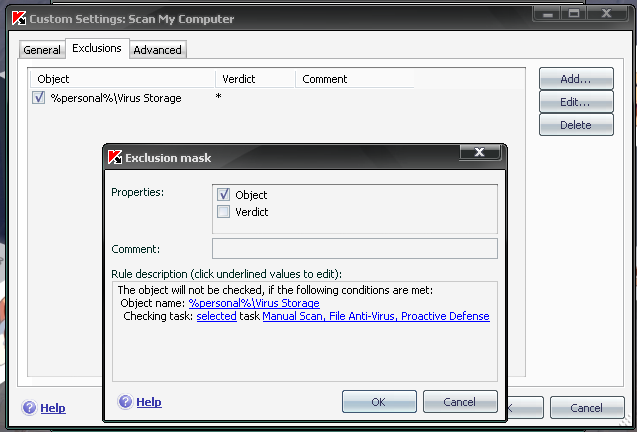Edit the object name link in rule description

click(254, 303)
